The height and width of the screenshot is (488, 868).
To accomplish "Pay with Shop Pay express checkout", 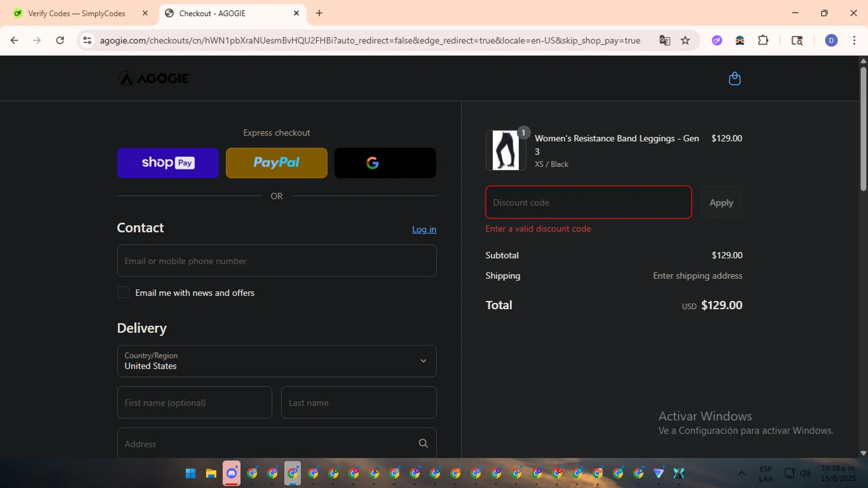I will coord(168,163).
